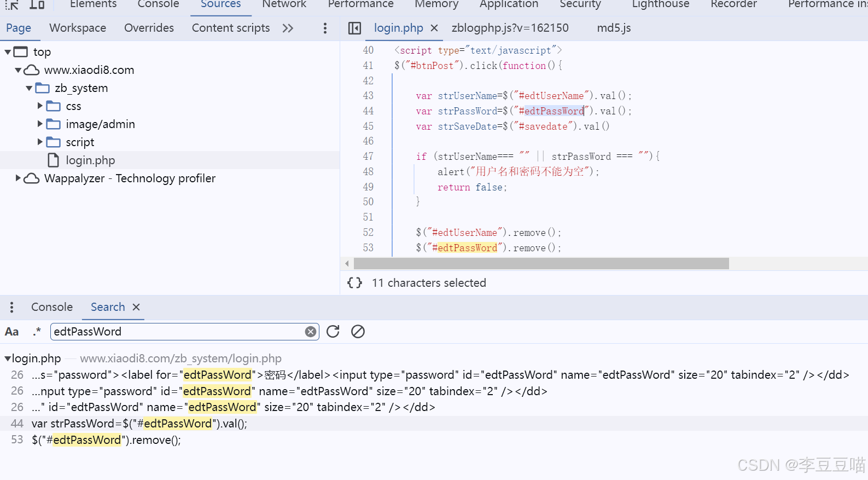This screenshot has width=868, height=480.
Task: Close the Search drawer tab
Action: click(136, 307)
